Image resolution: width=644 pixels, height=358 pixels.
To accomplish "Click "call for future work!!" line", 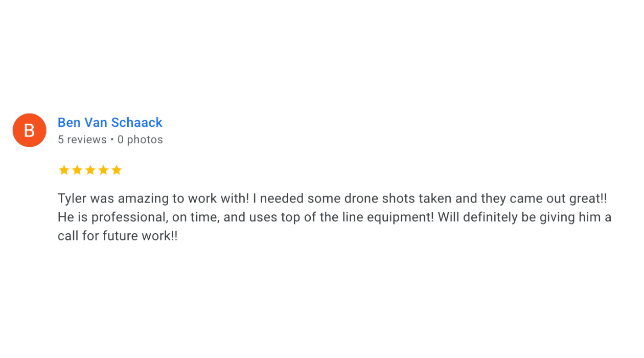I will pos(118,236).
